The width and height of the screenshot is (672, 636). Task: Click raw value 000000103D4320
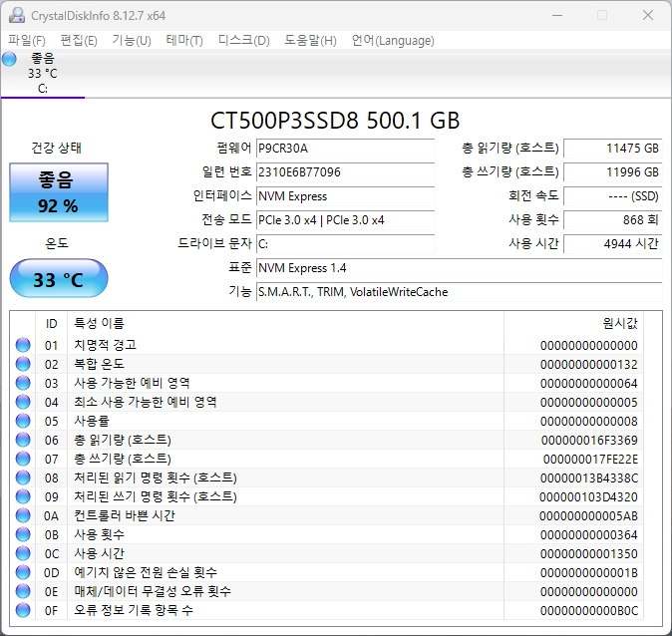point(588,496)
